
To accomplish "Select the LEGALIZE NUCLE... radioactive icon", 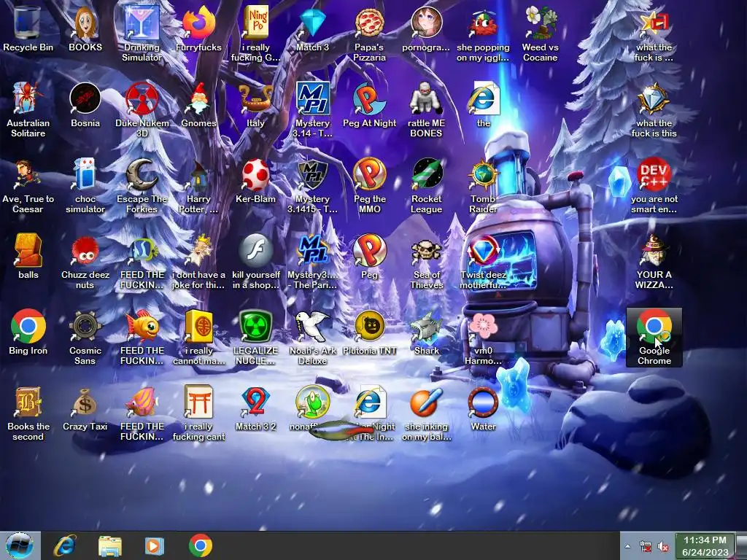I will click(255, 337).
